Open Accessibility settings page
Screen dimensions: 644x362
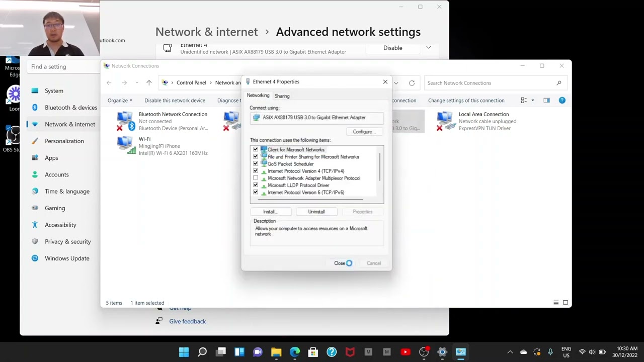pos(60,225)
